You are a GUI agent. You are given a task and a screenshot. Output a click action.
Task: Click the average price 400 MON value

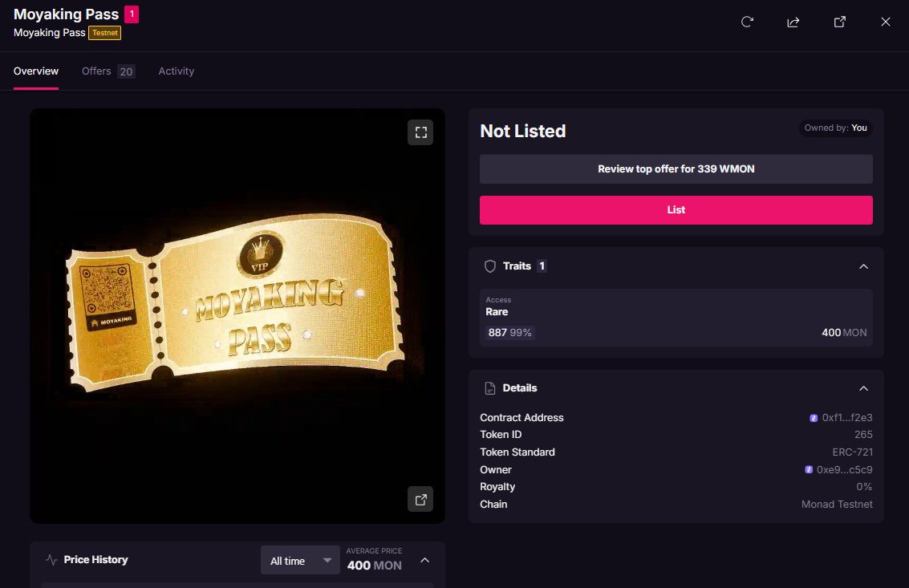click(x=374, y=566)
